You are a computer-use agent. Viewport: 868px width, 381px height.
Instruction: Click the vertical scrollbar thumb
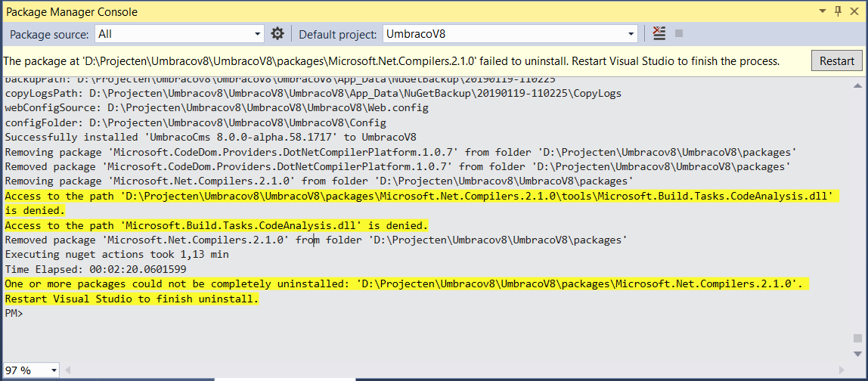pos(857,338)
